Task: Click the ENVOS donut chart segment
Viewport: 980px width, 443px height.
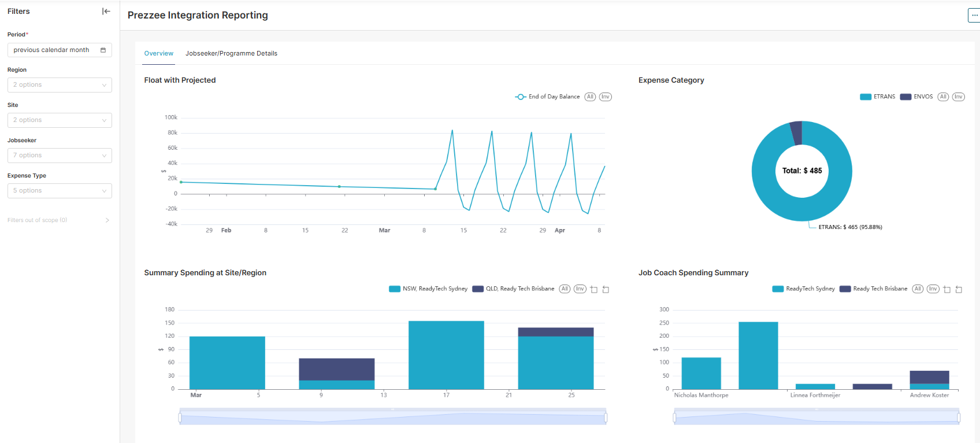Action: (796, 132)
